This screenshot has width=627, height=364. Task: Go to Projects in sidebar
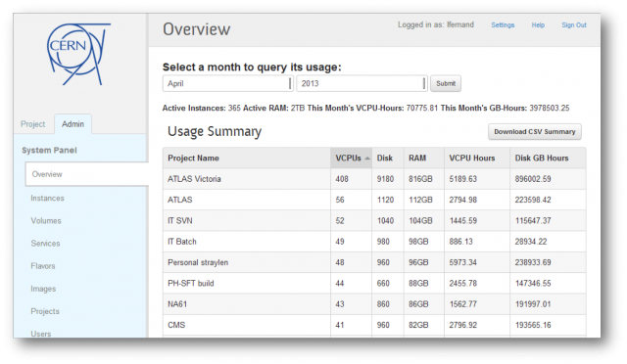coord(45,311)
